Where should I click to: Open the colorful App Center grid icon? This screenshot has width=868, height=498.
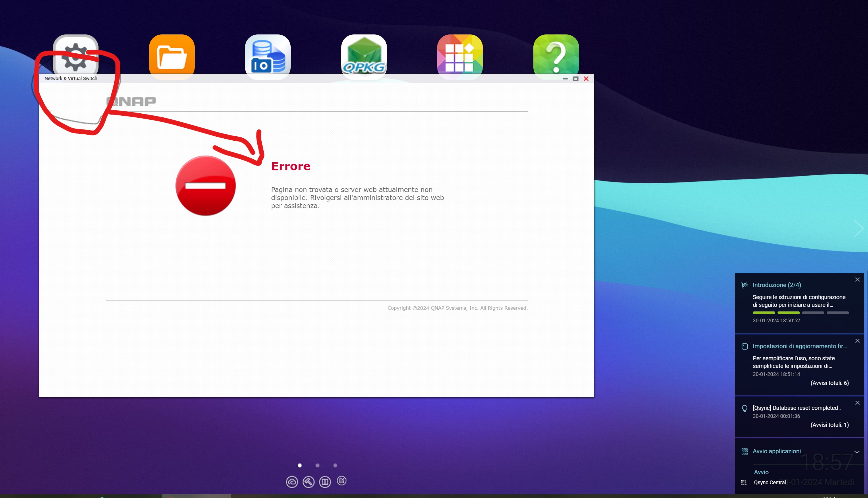(460, 55)
